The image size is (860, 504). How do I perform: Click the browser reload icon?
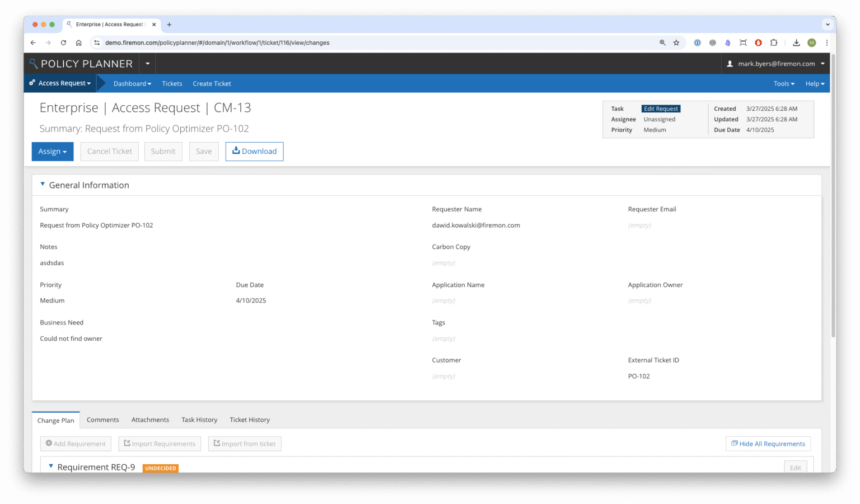click(x=63, y=43)
